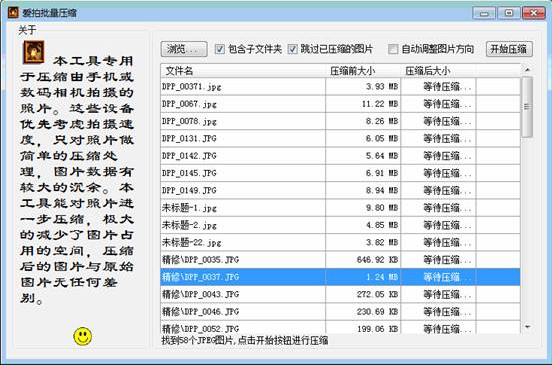Image resolution: width=552 pixels, height=365 pixels.
Task: Select the DPP_0067.jpg file
Action: pyautogui.click(x=340, y=104)
